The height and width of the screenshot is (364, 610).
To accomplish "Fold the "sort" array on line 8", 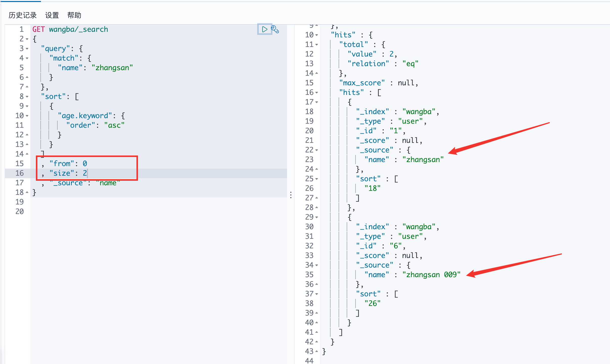I will (27, 96).
